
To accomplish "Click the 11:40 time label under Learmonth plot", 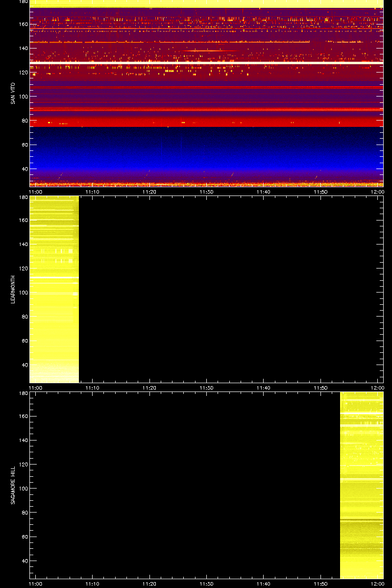I will tap(264, 388).
